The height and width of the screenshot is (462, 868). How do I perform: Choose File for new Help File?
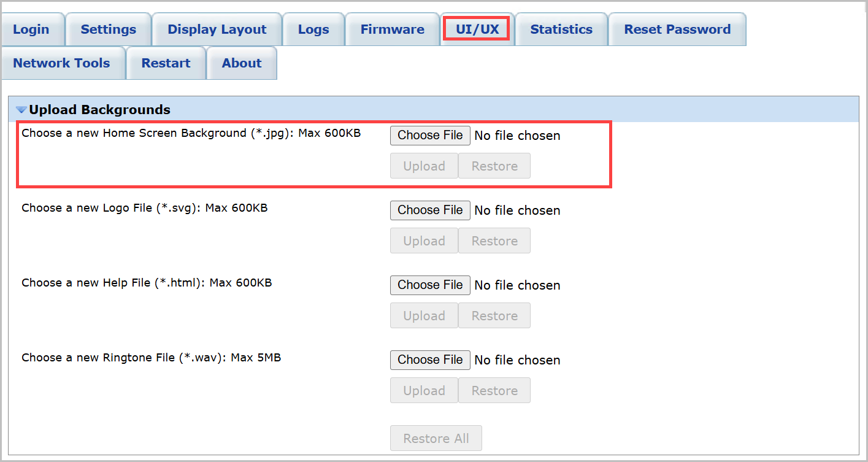[430, 285]
